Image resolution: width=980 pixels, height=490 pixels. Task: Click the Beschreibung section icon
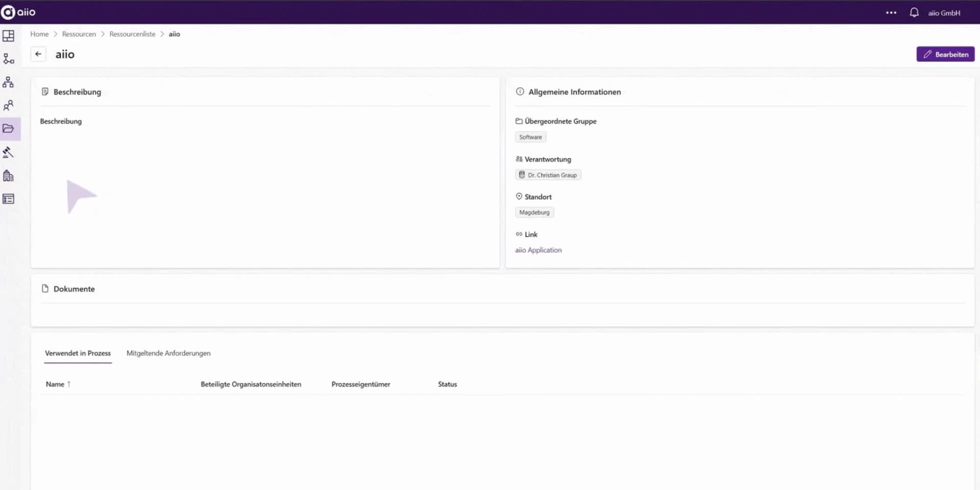(x=45, y=92)
